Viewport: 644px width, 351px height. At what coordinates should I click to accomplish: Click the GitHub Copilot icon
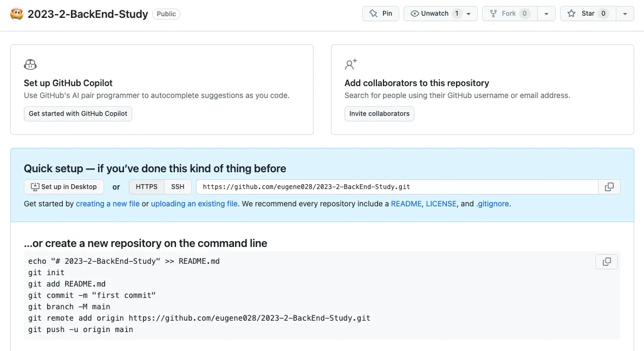[x=30, y=65]
